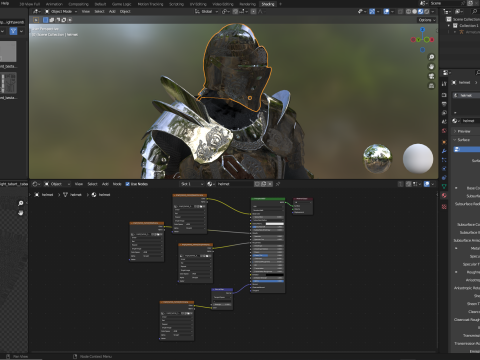
Task: Open the viewport Select menu
Action: click(99, 11)
